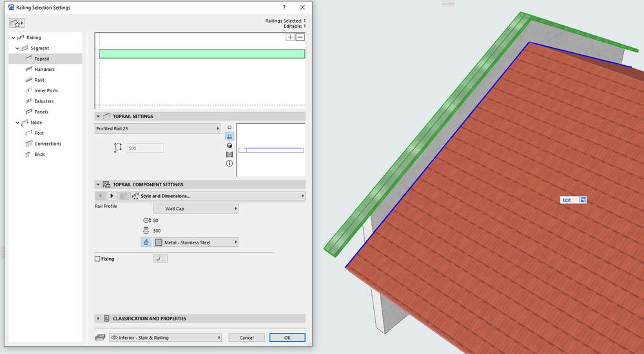
Task: Click the page-up level icon
Action: (x=124, y=196)
